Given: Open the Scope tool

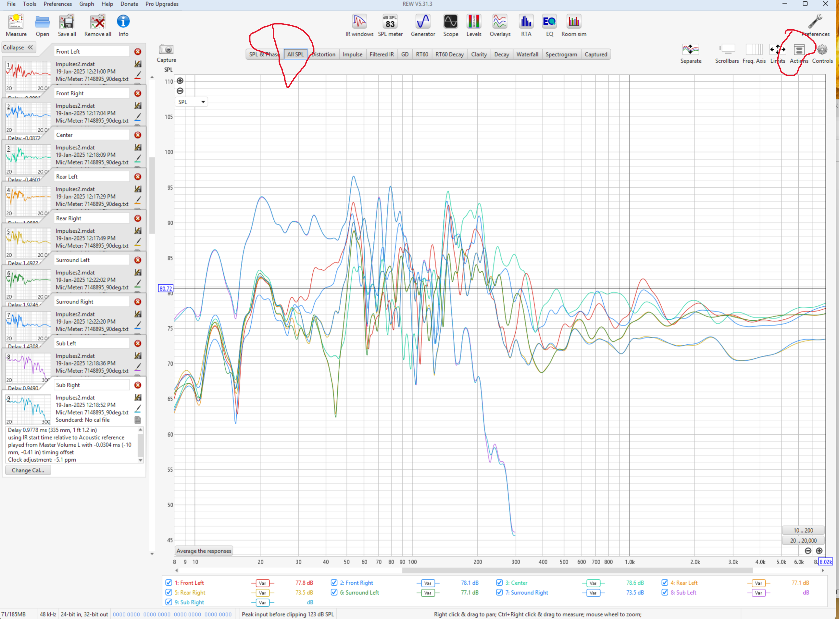Looking at the screenshot, I should (x=451, y=22).
